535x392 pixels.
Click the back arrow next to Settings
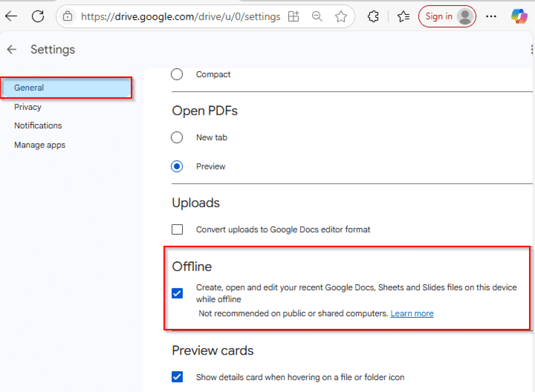click(x=11, y=49)
